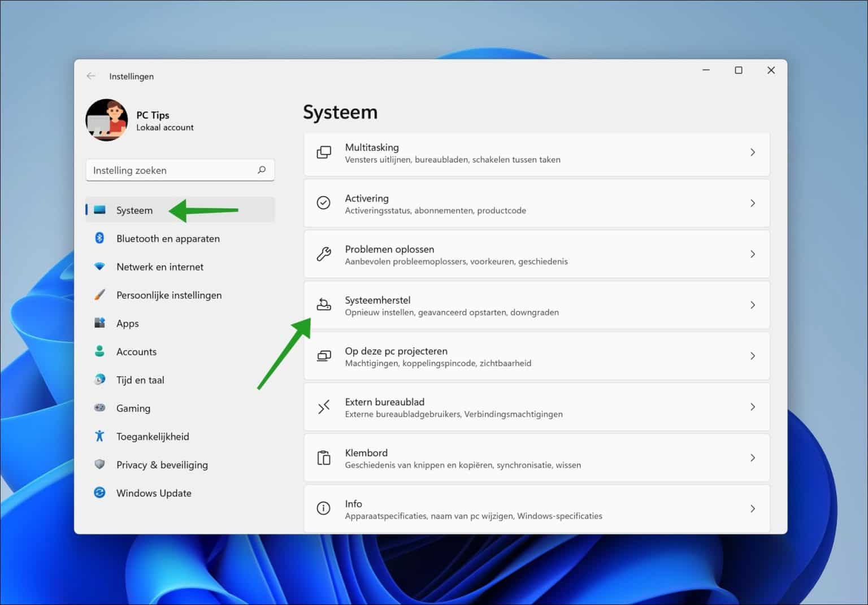Open the Info chevron at the bottom
The height and width of the screenshot is (605, 868).
point(753,508)
